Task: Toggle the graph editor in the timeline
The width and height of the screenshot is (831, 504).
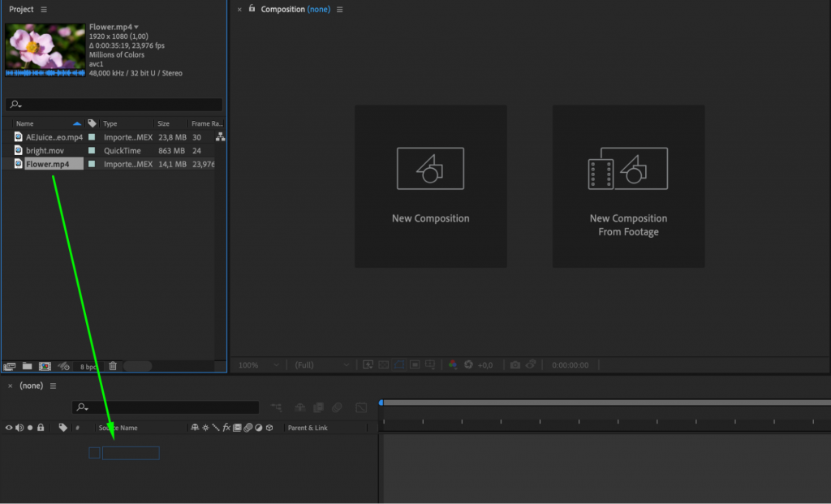Action: pyautogui.click(x=360, y=407)
